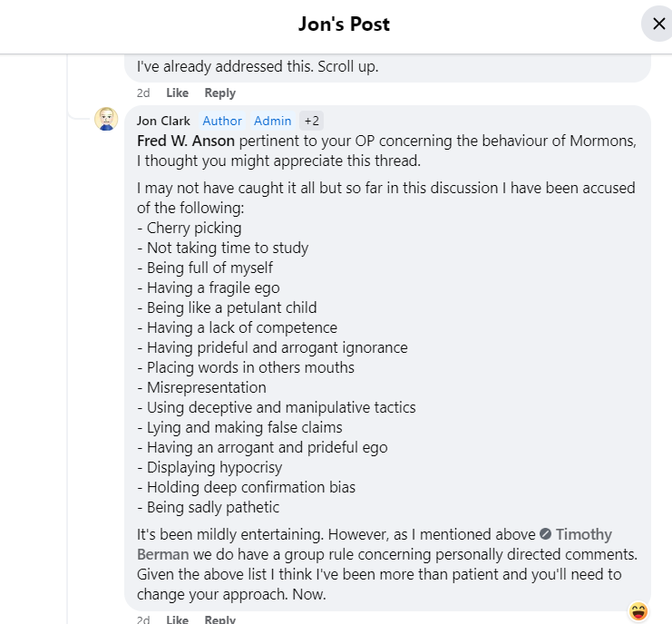Open the 2d timestamp below Jon Clark's comment
This screenshot has height=624, width=672.
pyautogui.click(x=143, y=619)
